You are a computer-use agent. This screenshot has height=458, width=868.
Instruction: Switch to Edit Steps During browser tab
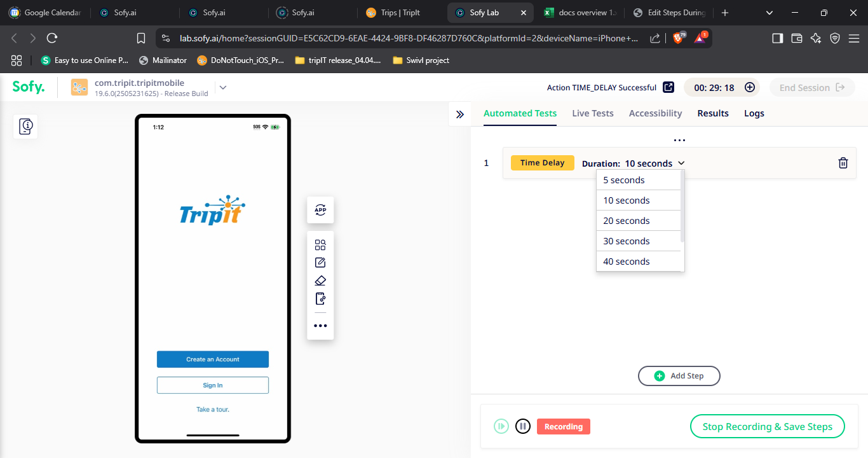tap(668, 13)
